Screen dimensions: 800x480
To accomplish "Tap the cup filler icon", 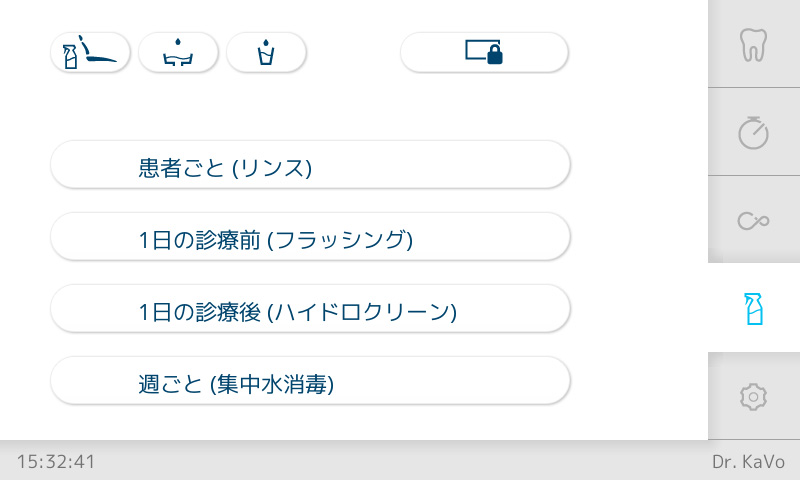I will point(266,52).
